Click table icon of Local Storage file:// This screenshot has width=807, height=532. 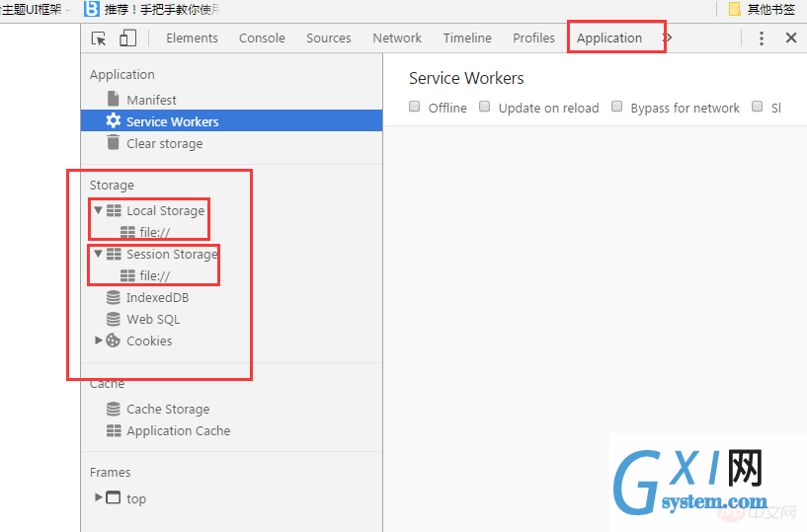click(x=127, y=232)
